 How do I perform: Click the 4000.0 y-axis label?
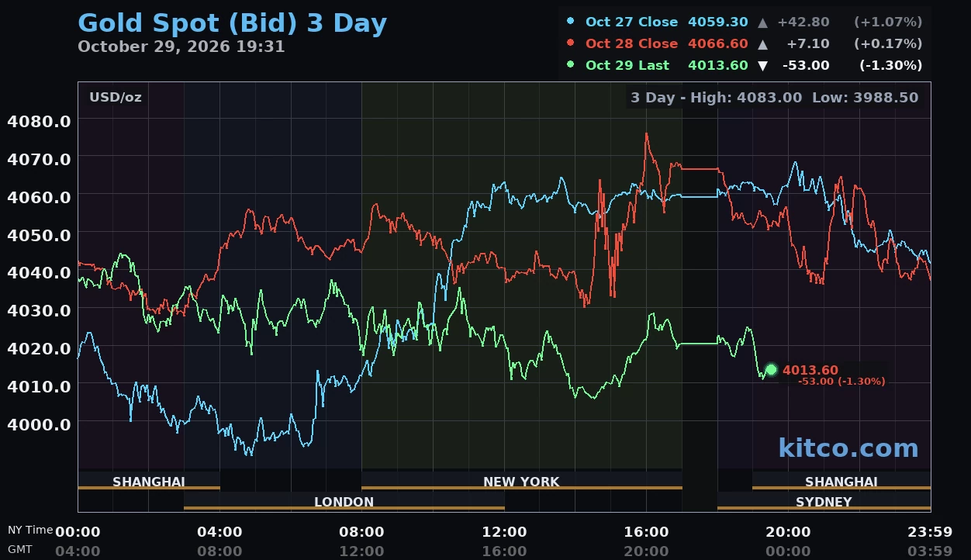point(39,424)
